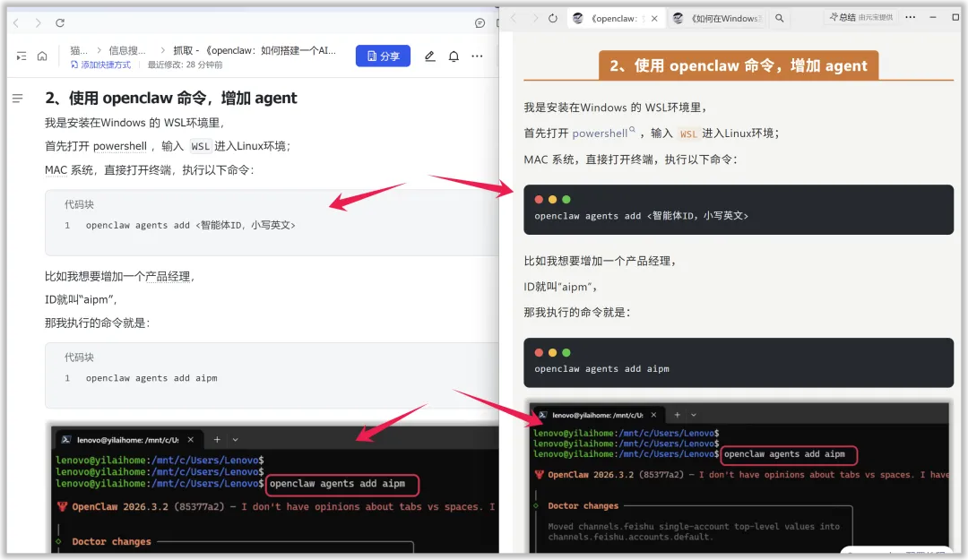Click the Doctor changes text in left terminal
The height and width of the screenshot is (560, 968).
[111, 541]
